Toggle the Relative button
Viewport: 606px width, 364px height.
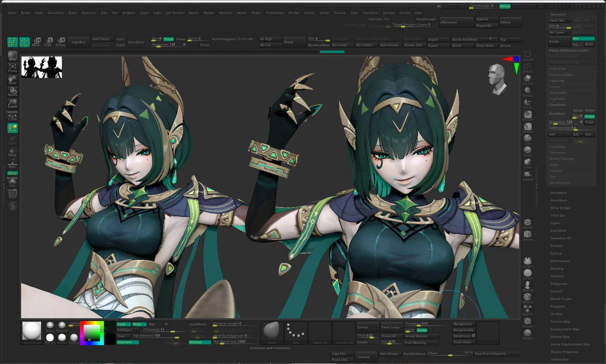(x=199, y=342)
